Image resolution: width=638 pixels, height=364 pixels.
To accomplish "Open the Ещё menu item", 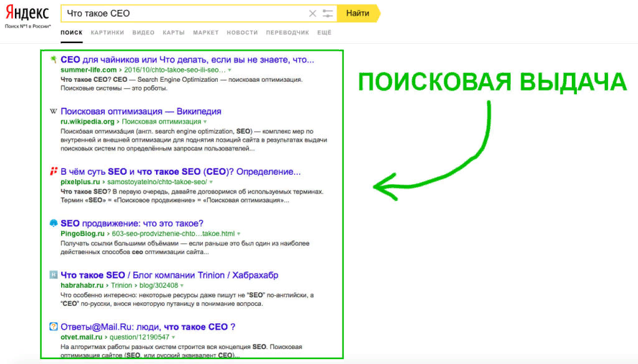I will pyautogui.click(x=324, y=32).
